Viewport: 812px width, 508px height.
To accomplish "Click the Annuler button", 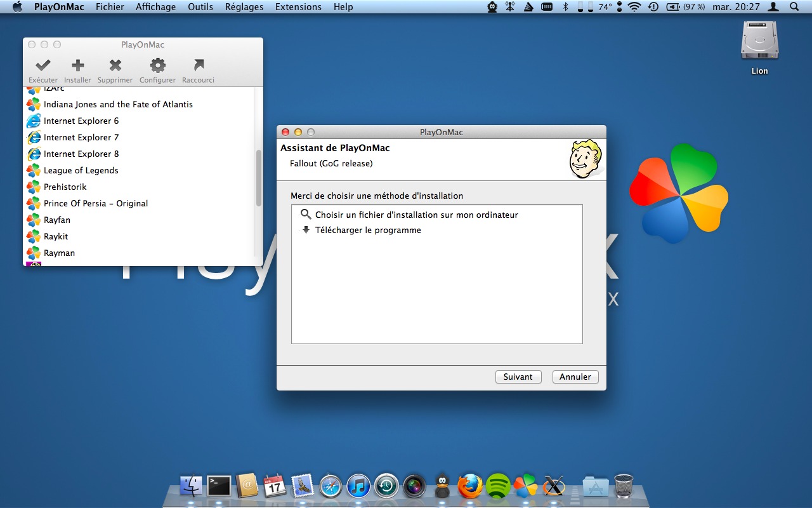I will pos(575,377).
